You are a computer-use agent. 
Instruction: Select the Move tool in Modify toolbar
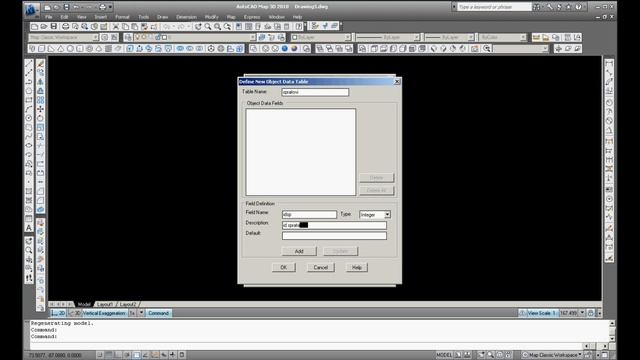point(40,109)
